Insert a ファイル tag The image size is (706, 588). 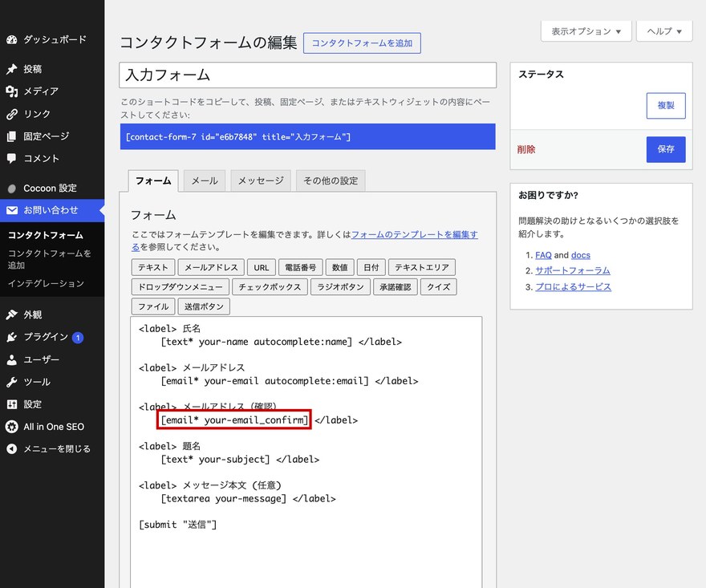click(x=153, y=306)
